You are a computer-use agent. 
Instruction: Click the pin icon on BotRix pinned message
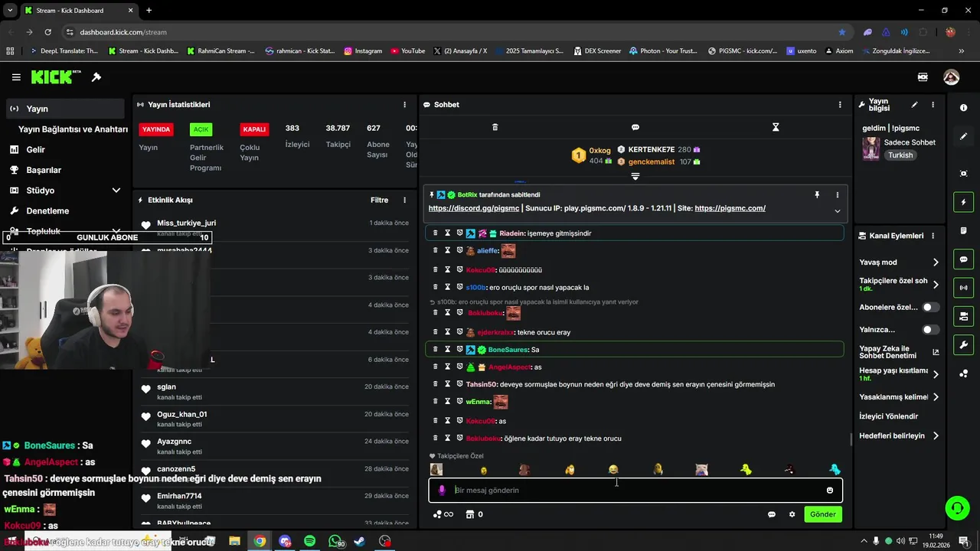(x=817, y=195)
